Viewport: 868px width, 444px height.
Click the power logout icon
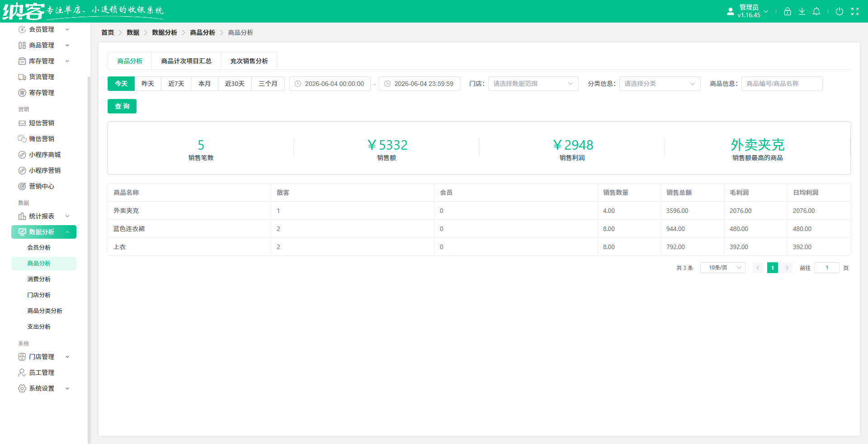tap(840, 11)
